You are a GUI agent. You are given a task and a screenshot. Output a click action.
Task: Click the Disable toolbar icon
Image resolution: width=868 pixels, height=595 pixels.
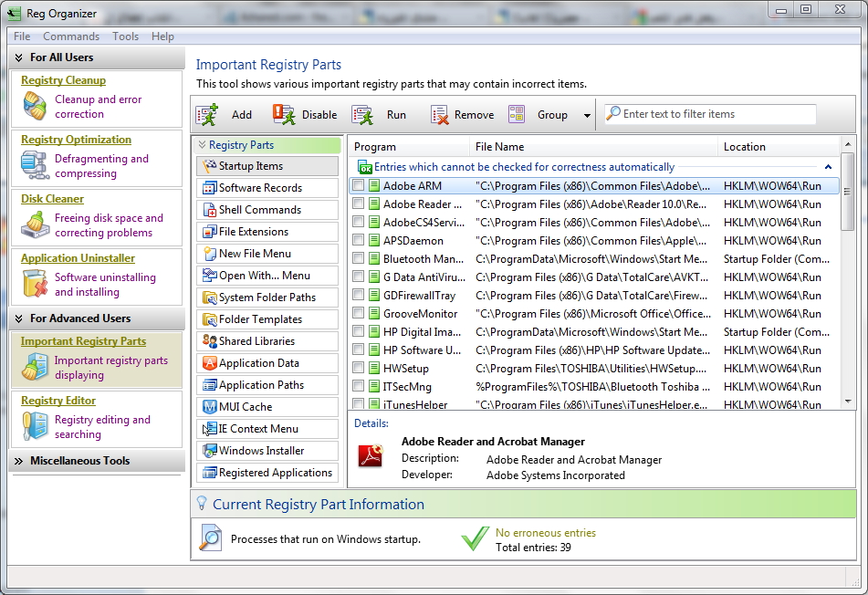284,115
